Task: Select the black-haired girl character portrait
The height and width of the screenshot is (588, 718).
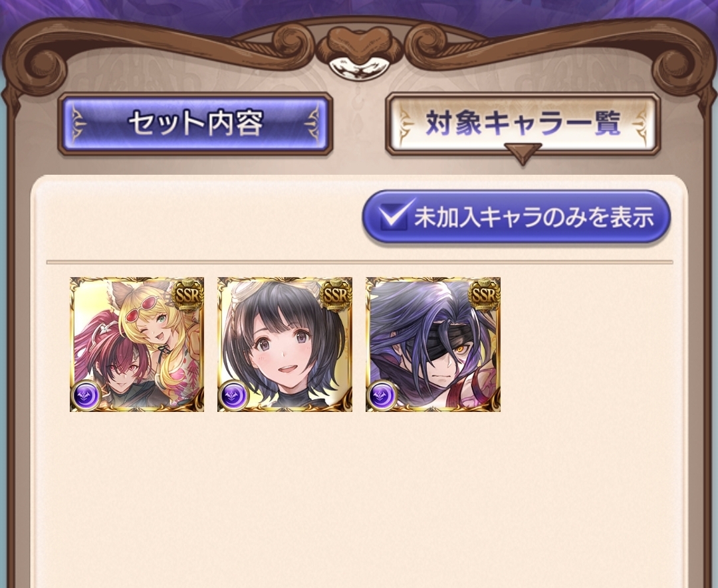Action: pos(285,344)
